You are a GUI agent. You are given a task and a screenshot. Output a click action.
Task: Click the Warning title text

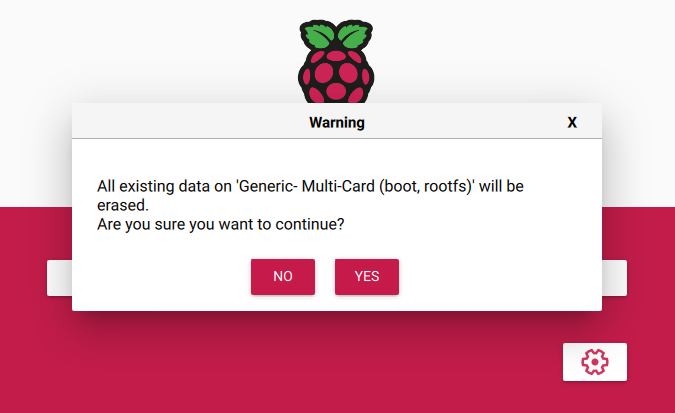pyautogui.click(x=337, y=122)
